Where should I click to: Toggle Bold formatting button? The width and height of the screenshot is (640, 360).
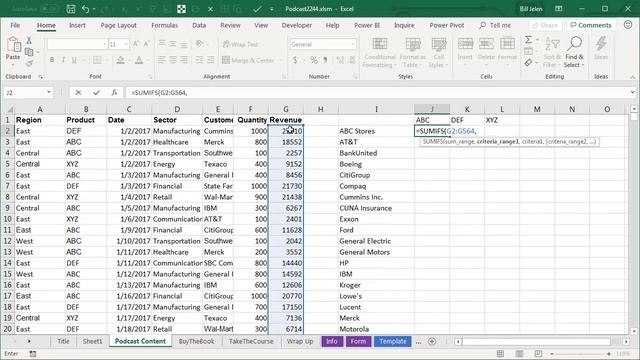[x=52, y=60]
